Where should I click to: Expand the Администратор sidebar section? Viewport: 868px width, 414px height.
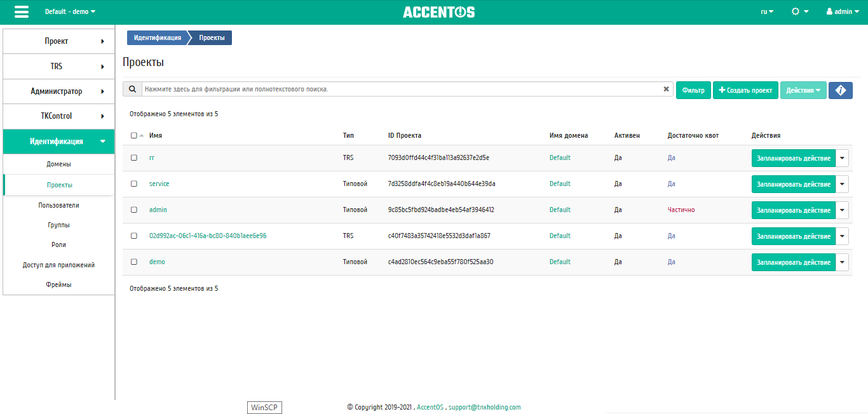[58, 91]
